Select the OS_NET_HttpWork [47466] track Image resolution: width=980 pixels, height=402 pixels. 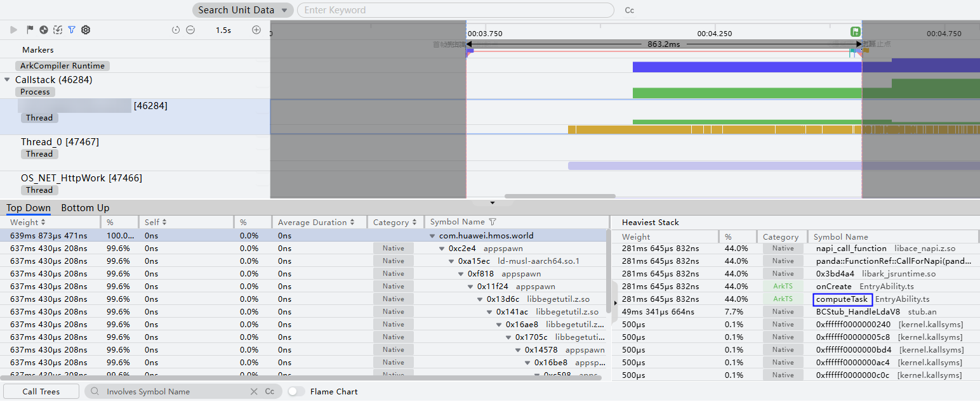135,185
